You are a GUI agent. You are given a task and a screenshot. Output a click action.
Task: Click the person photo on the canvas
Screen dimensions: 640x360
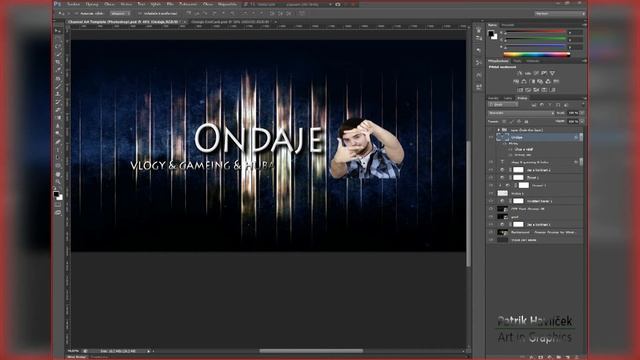point(366,149)
